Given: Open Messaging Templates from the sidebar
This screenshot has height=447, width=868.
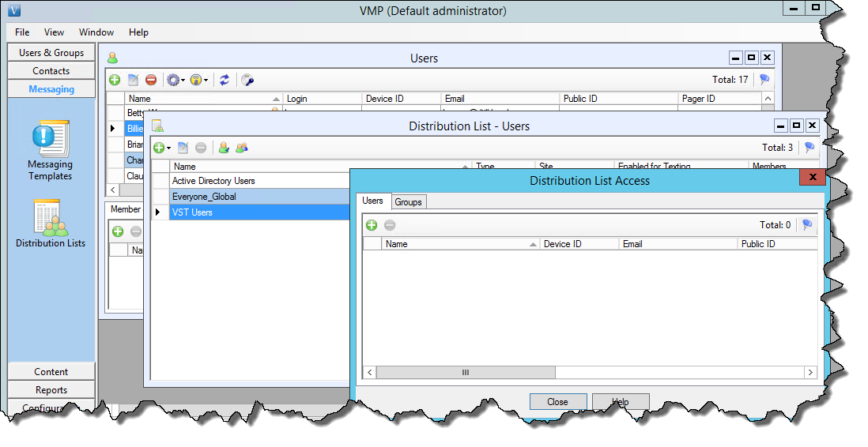Looking at the screenshot, I should [51, 150].
